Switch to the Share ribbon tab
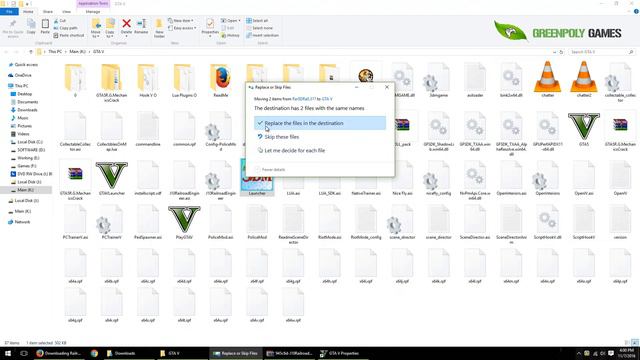The image size is (640, 360). (x=48, y=11)
